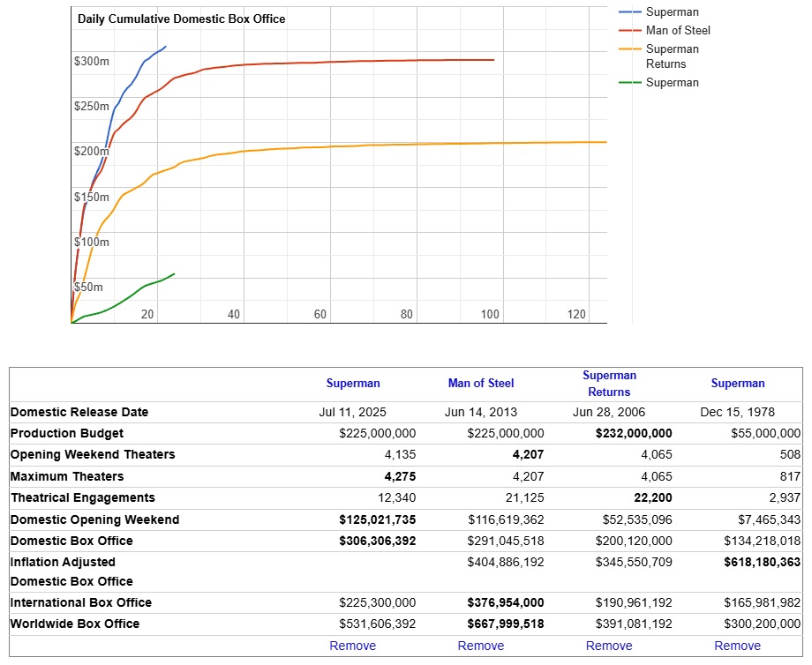Image resolution: width=812 pixels, height=665 pixels.
Task: Select the Jun 14, 2013 date cell
Action: point(480,413)
